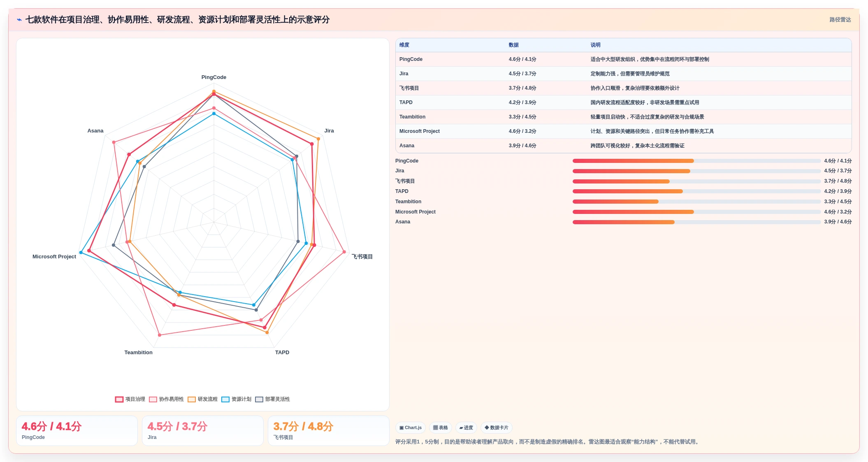The height and width of the screenshot is (462, 868).
Task: Click the 飞书项目 radar axis label
Action: [362, 257]
